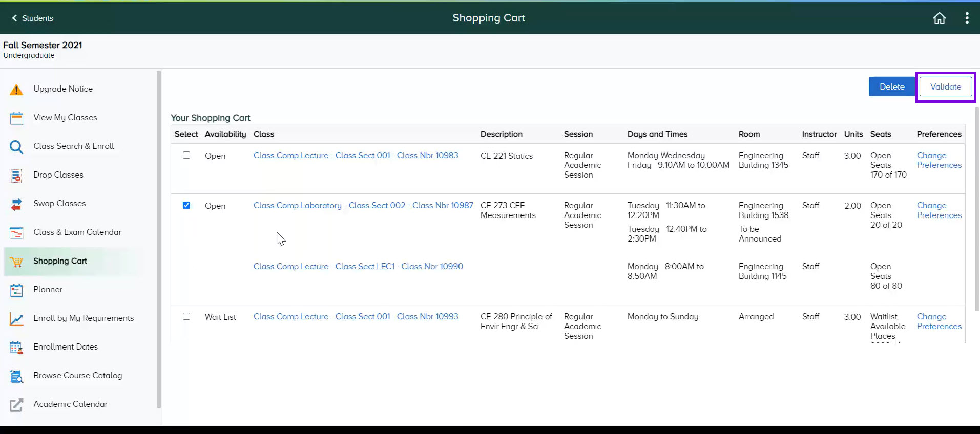This screenshot has height=434, width=980.
Task: Open Class & Exam Calendar menu item
Action: (77, 232)
